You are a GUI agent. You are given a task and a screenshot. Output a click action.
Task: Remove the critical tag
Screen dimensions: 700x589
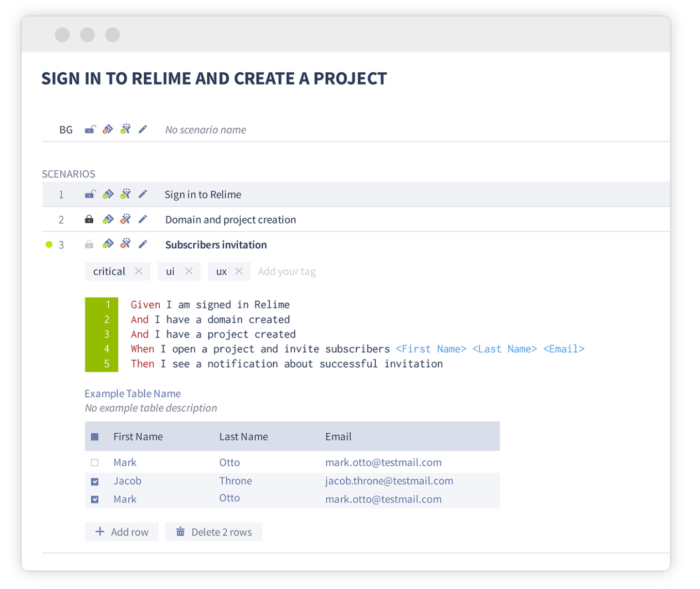(139, 271)
